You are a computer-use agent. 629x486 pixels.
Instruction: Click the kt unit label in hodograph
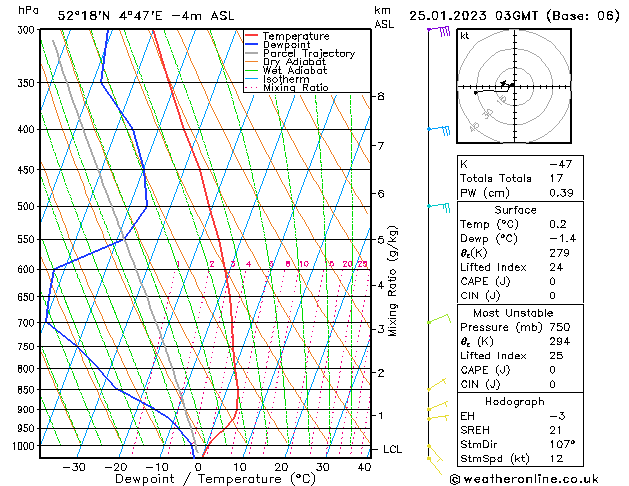[464, 36]
